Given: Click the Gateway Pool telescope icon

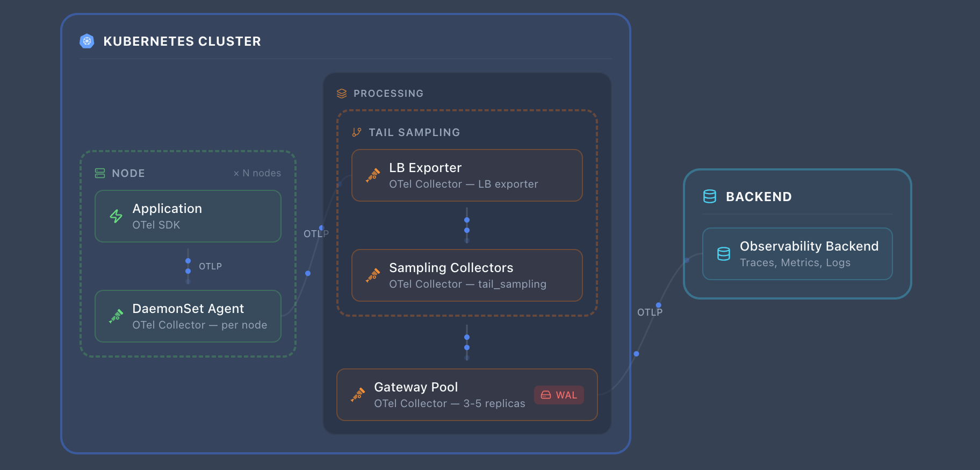Looking at the screenshot, I should 358,395.
